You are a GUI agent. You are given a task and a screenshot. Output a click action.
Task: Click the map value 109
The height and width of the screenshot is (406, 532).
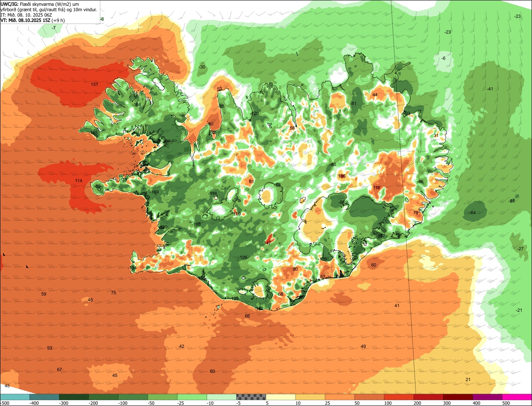237,214
